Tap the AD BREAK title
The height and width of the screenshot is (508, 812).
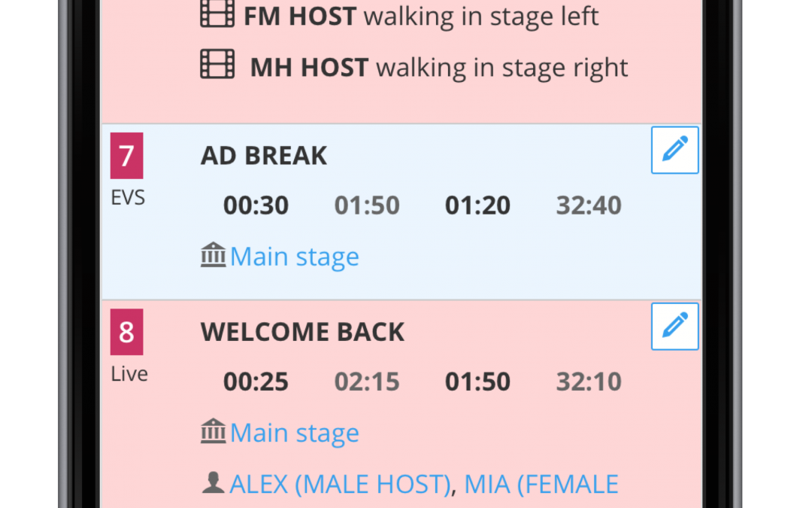point(264,156)
